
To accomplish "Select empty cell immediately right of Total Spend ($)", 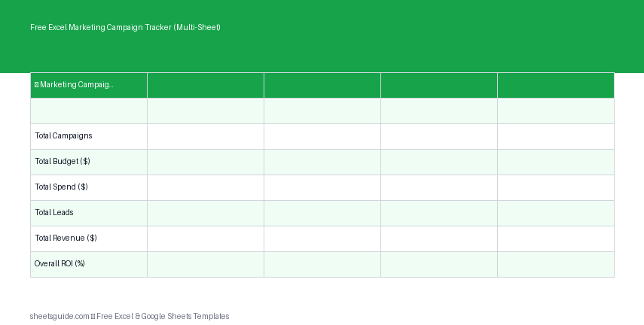I will point(205,187).
